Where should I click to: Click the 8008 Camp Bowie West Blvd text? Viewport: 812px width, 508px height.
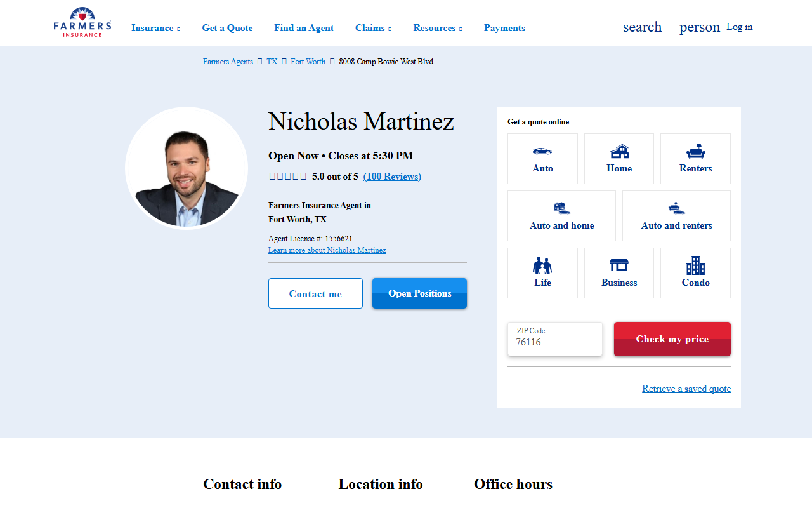pos(386,62)
